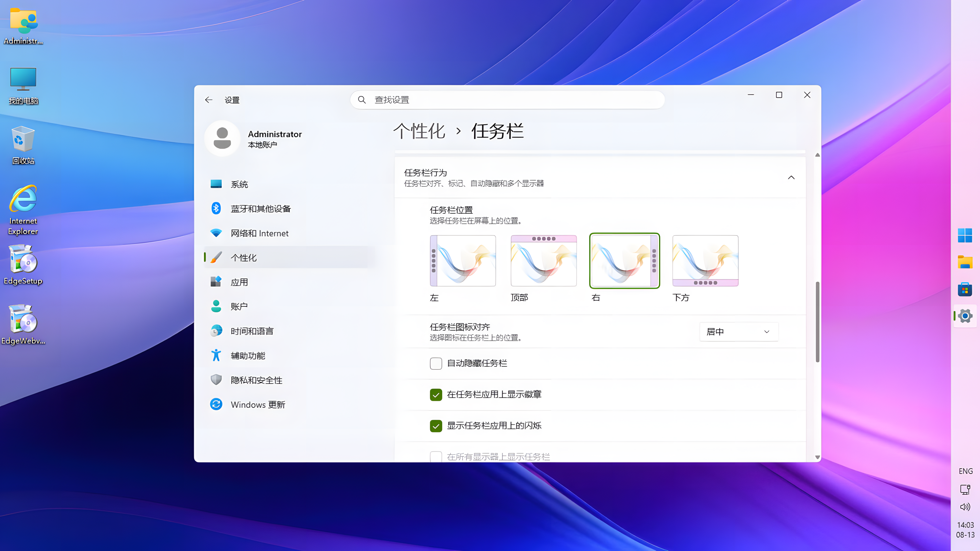Choose the 右 taskbar position thumbnail
The height and width of the screenshot is (551, 980).
[625, 261]
